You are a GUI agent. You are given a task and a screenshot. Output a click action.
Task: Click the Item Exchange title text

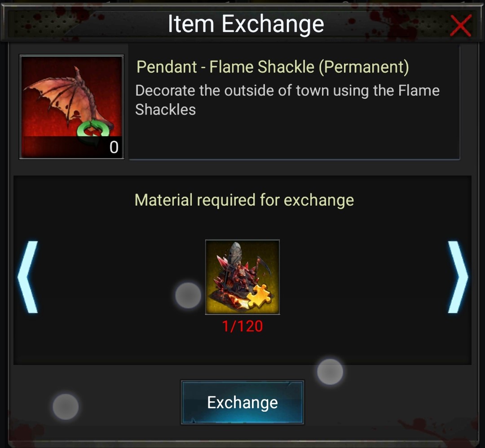click(246, 24)
